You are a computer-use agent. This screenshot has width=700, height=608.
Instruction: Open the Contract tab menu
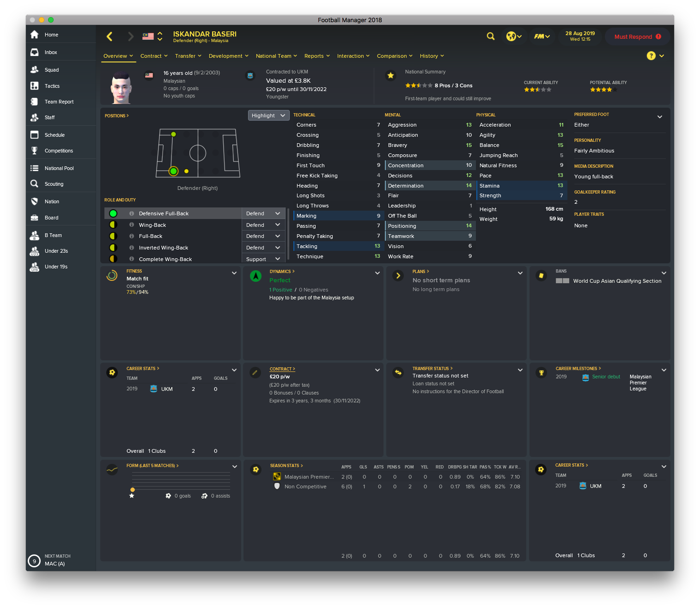[154, 56]
